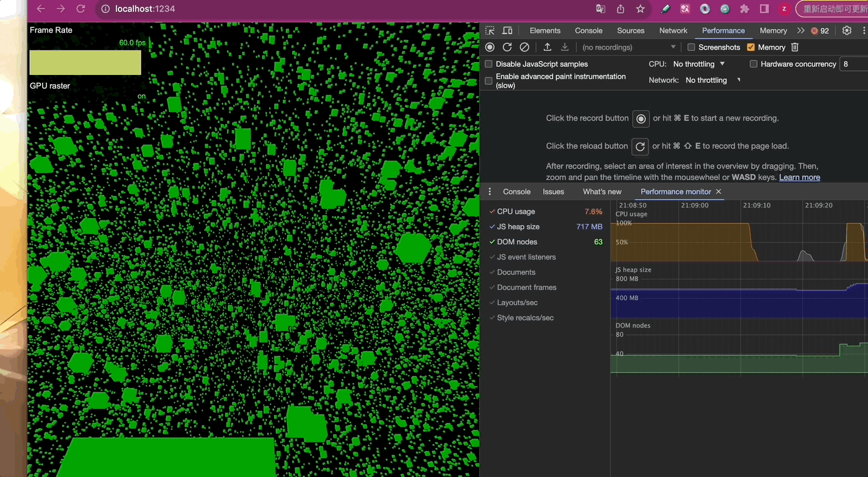Select the Performance tab
Screen dimensions: 868x477
click(724, 30)
